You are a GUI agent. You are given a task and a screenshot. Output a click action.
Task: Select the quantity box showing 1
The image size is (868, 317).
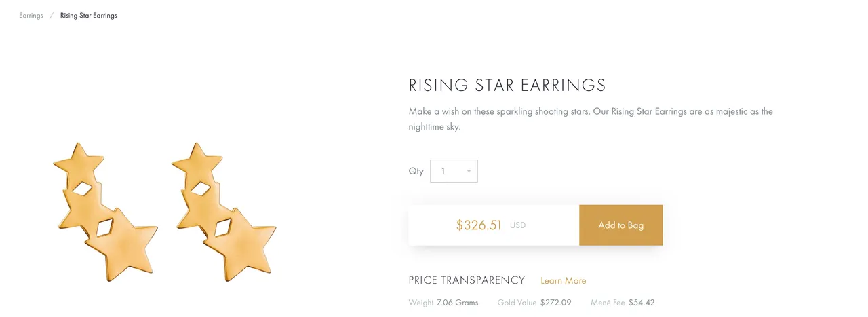[x=454, y=171]
